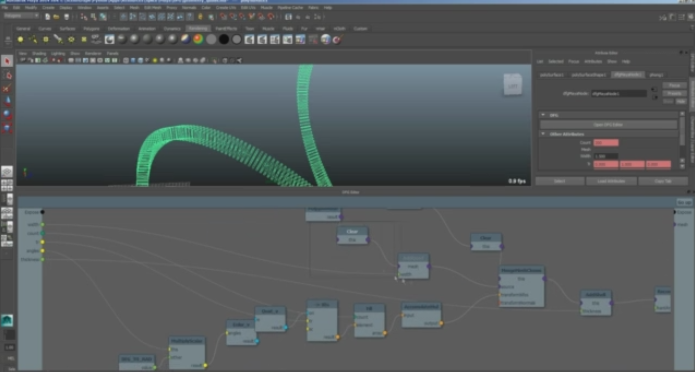Click the New Scene icon
This screenshot has height=372, width=695.
[x=47, y=17]
